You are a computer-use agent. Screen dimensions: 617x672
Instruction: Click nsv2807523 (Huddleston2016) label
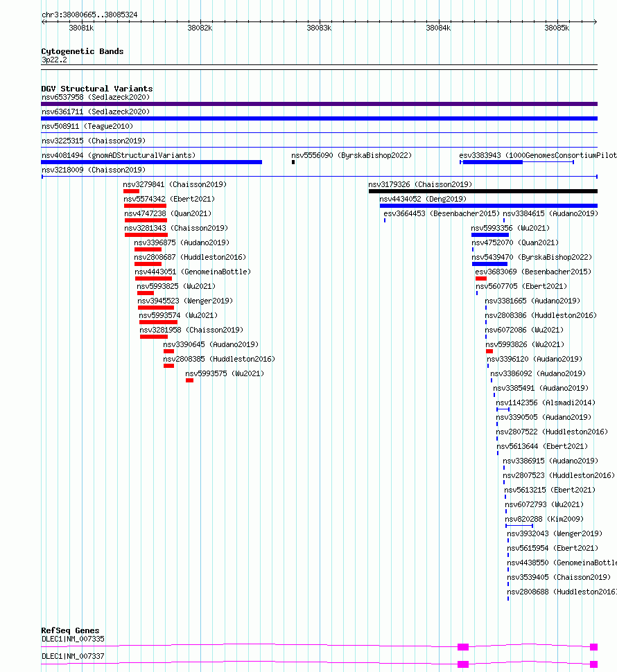(x=559, y=476)
